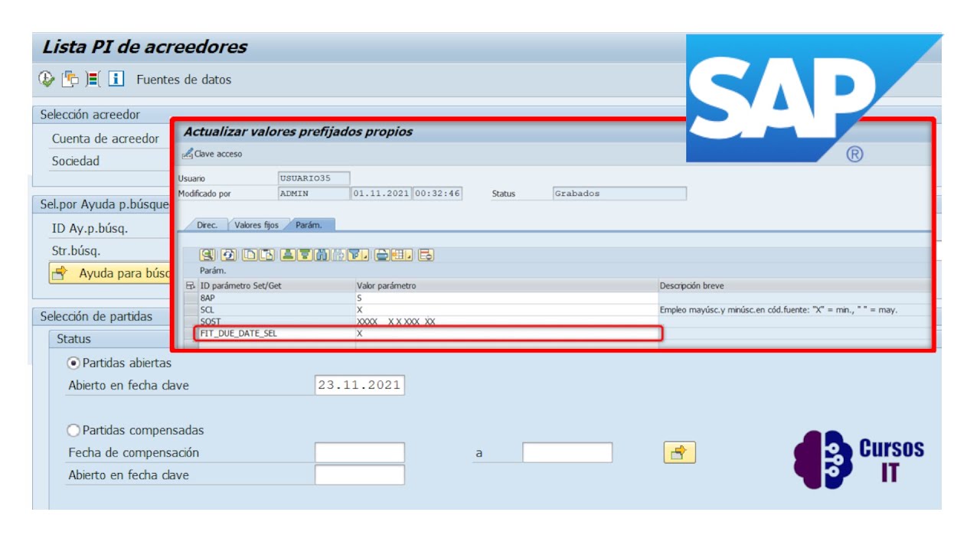980x551 pixels.
Task: Open the Filter icon dropdown arrow
Action: pyautogui.click(x=366, y=256)
